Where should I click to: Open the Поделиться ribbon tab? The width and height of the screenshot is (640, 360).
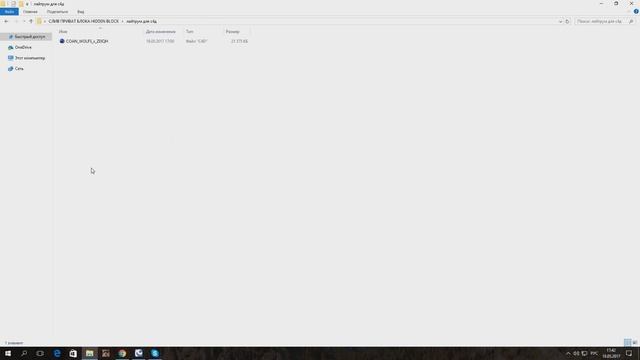[x=57, y=12]
